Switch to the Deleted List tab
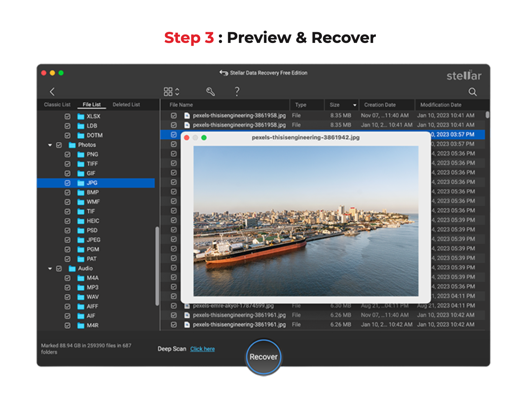This screenshot has height=400, width=532. [126, 105]
